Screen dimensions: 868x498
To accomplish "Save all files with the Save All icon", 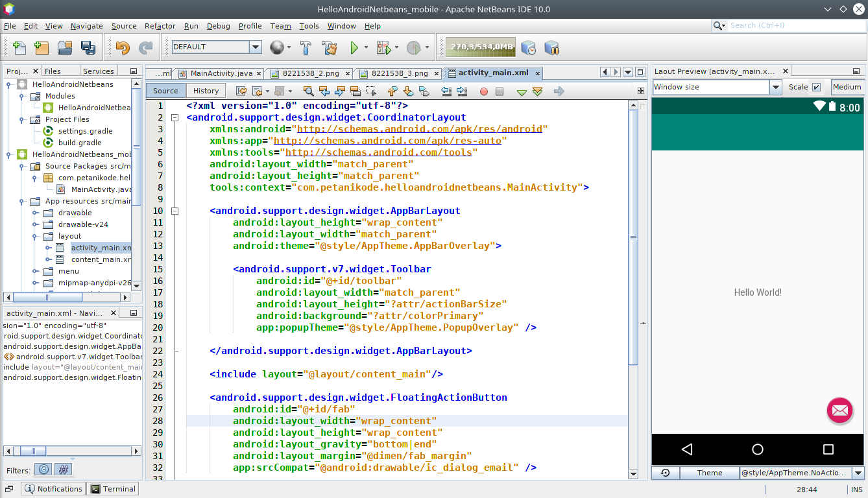I will click(x=88, y=47).
